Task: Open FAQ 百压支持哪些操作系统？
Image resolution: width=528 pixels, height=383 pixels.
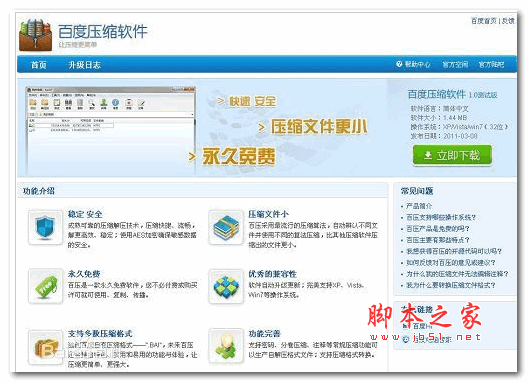Action: (x=441, y=217)
